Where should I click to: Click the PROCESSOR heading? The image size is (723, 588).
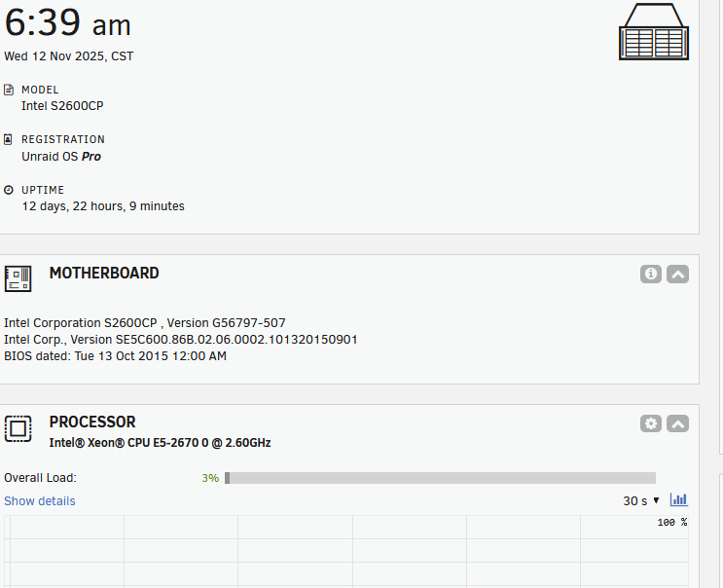92,422
